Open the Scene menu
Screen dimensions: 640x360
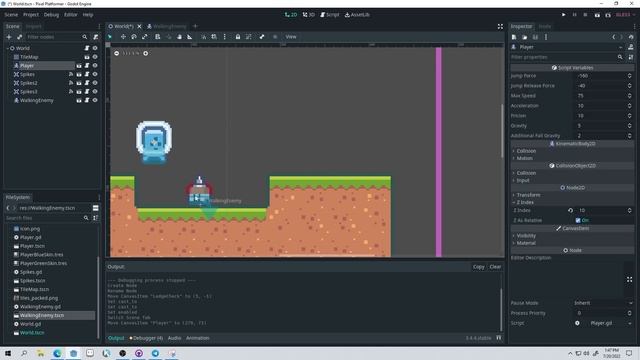(11, 15)
